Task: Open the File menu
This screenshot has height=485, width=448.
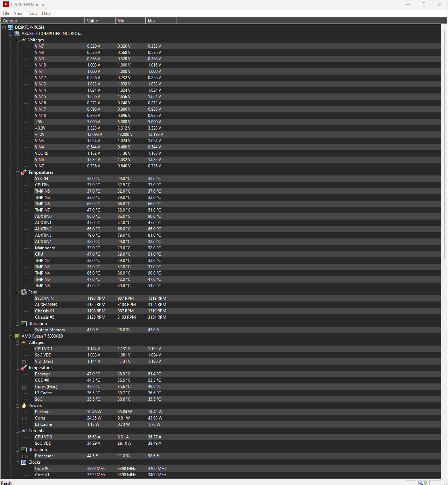Action: click(6, 13)
